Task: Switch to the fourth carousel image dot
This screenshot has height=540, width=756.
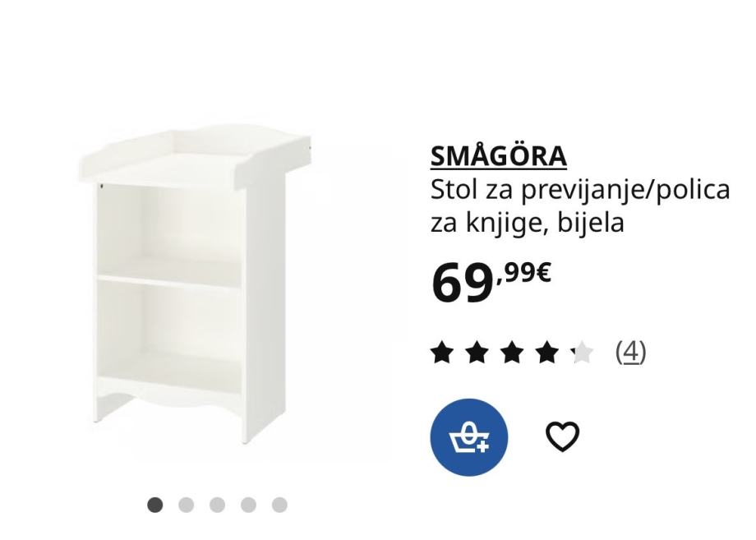Action: click(x=248, y=505)
